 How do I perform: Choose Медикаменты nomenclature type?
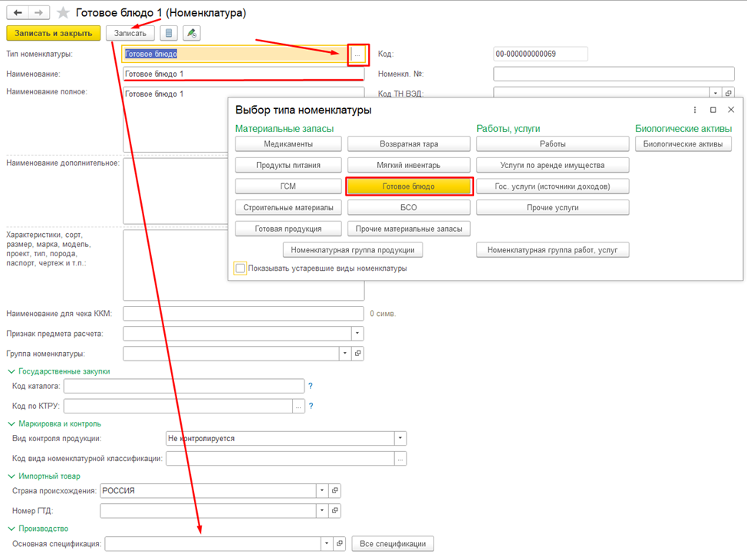(288, 144)
